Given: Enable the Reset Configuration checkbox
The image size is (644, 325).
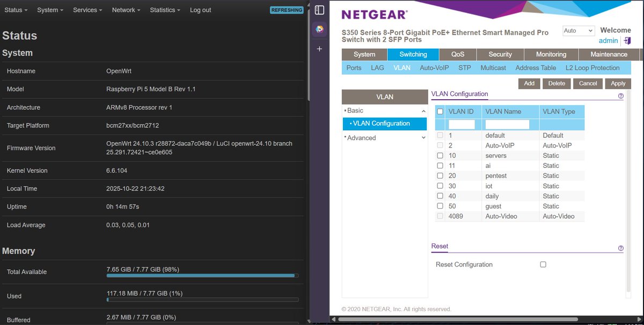Looking at the screenshot, I should coord(543,264).
